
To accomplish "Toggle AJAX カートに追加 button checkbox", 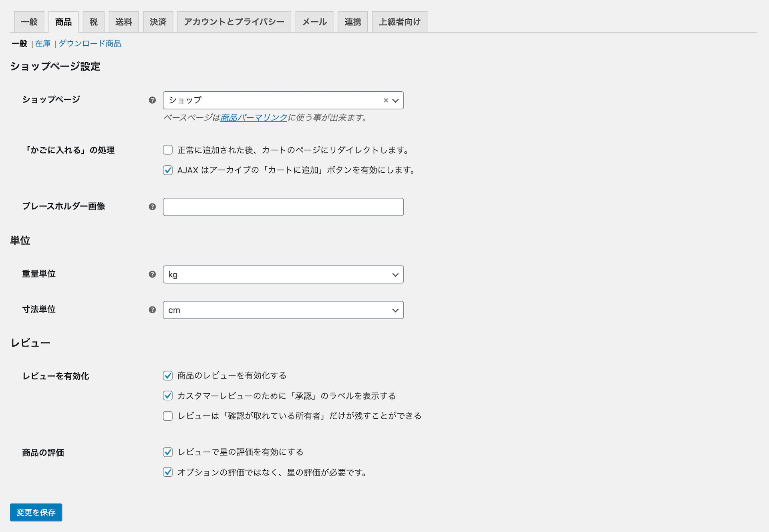I will (168, 170).
